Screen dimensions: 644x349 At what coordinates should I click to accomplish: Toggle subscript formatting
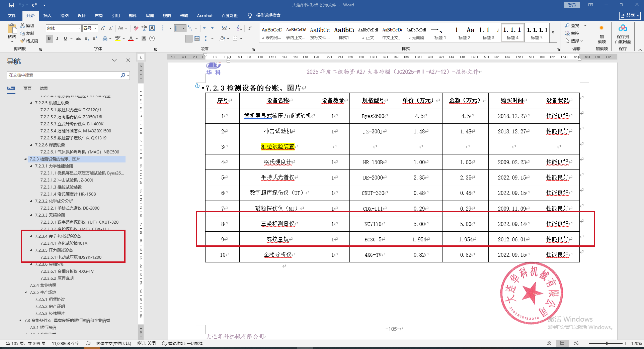pyautogui.click(x=87, y=38)
